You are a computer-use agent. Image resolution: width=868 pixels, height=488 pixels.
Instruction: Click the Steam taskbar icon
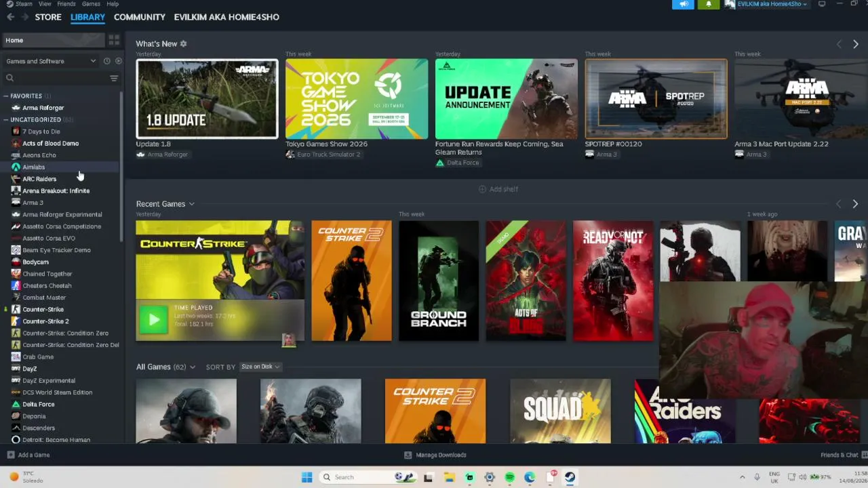[x=570, y=477]
